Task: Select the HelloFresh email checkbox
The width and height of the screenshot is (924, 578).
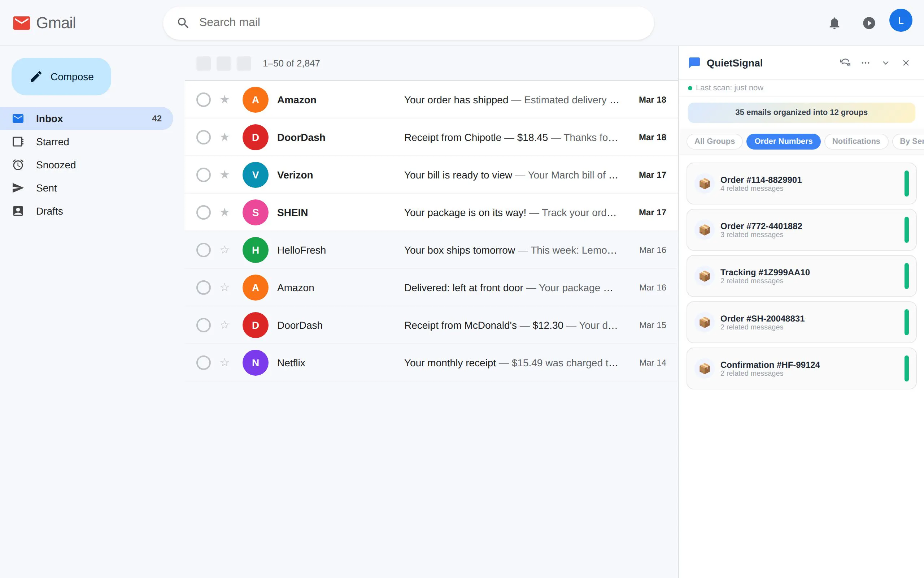Action: point(204,250)
